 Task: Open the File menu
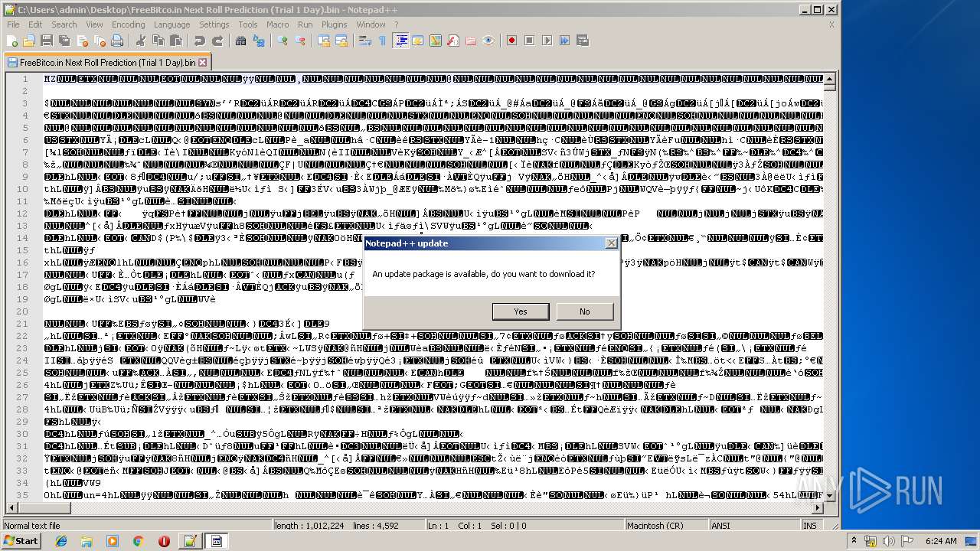(14, 24)
